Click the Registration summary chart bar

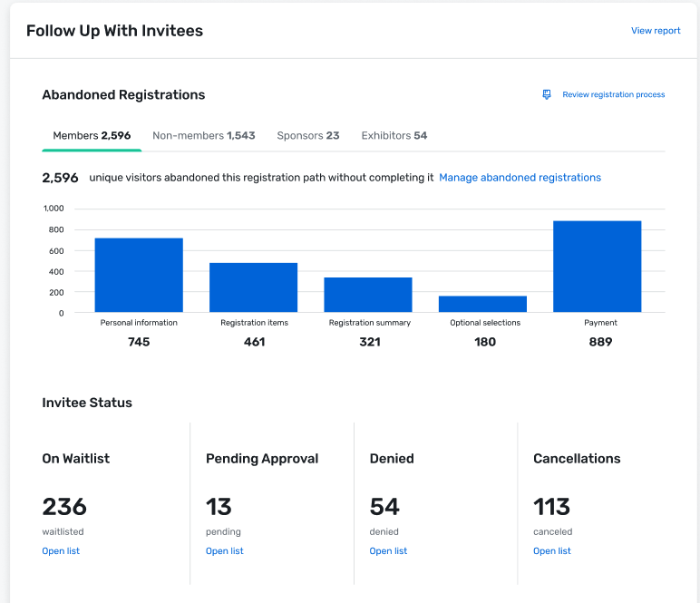click(x=368, y=295)
